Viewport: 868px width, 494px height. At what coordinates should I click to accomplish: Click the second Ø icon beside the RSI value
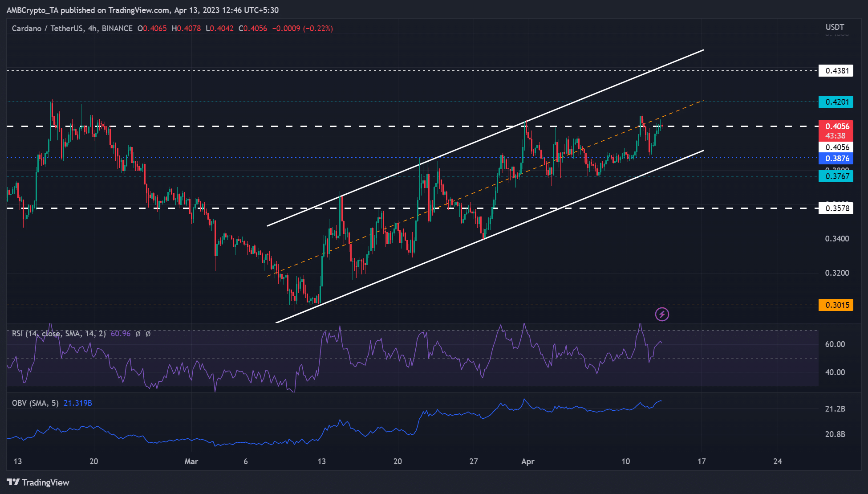(x=148, y=333)
